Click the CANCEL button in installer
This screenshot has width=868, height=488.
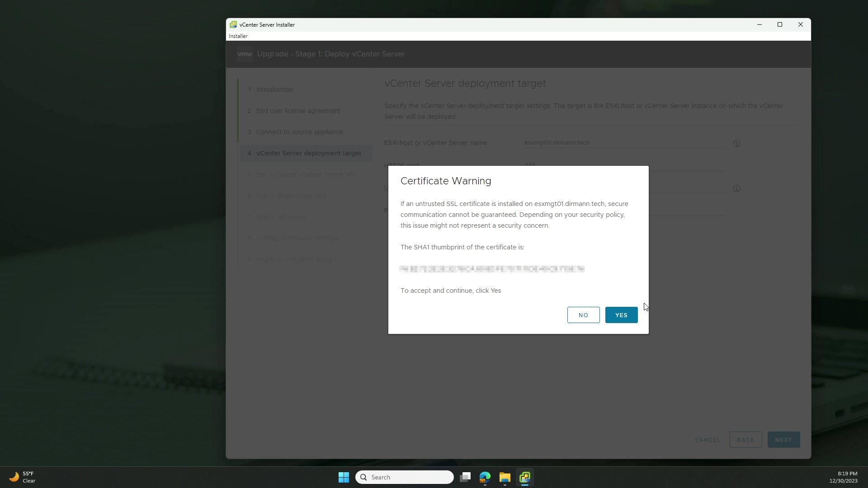click(x=708, y=440)
